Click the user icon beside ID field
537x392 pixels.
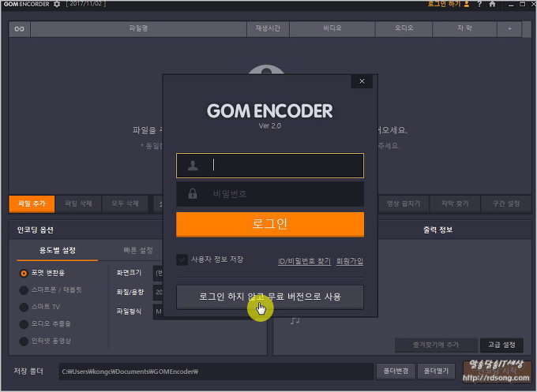pyautogui.click(x=193, y=166)
